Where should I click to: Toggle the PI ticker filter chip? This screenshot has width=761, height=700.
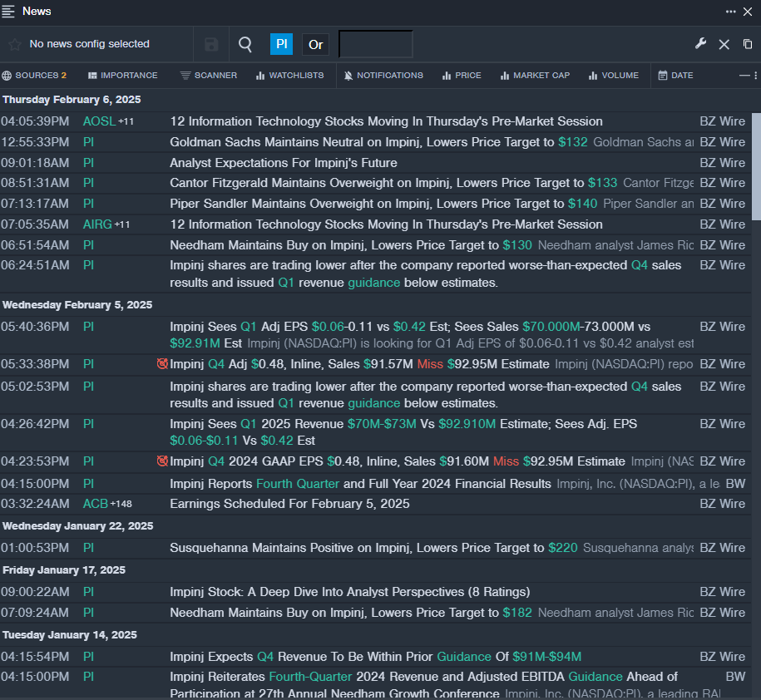(x=281, y=44)
